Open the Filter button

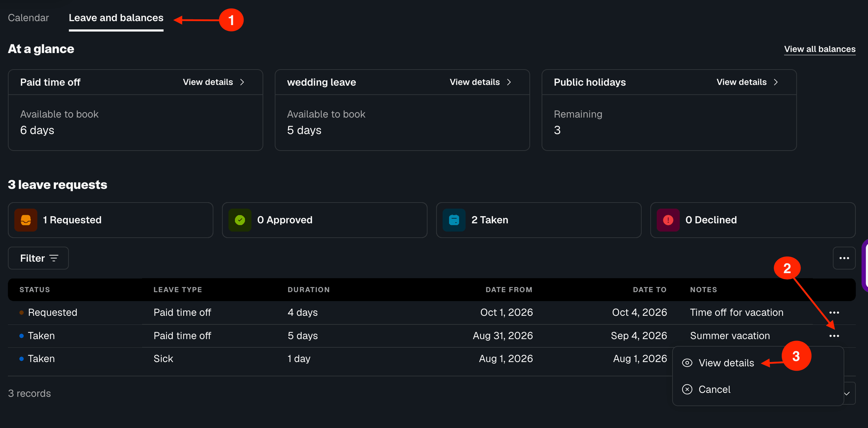click(38, 258)
